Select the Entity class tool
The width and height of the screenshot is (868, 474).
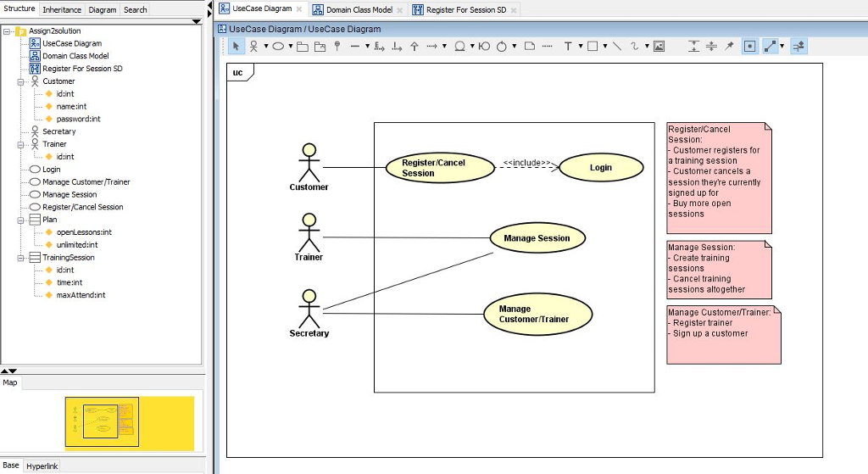pyautogui.click(x=459, y=47)
